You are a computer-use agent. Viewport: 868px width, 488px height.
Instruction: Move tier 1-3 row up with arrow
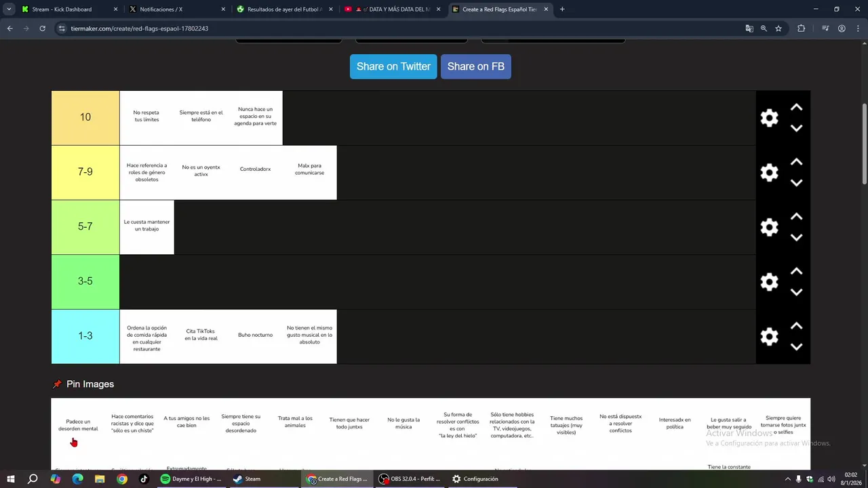[x=796, y=326]
